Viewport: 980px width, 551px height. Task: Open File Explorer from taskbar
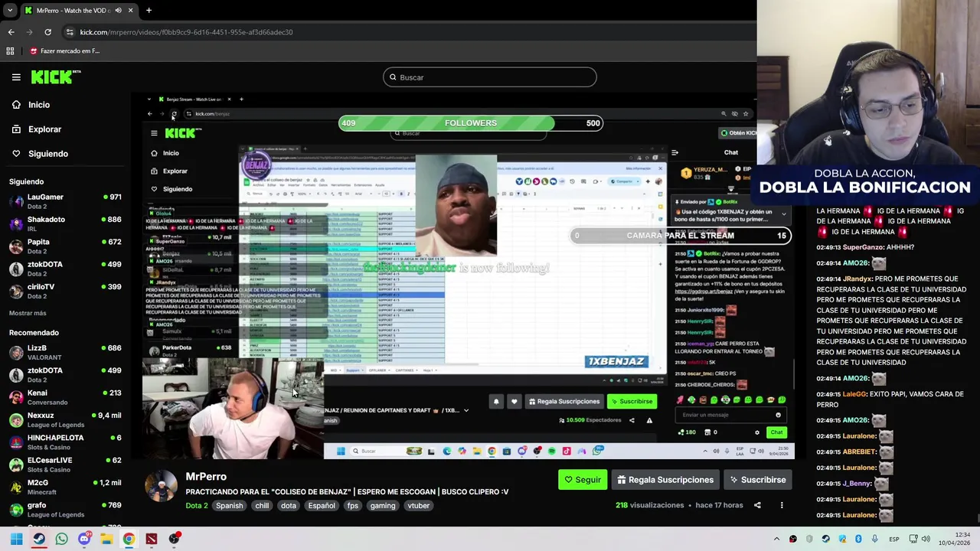pos(106,539)
